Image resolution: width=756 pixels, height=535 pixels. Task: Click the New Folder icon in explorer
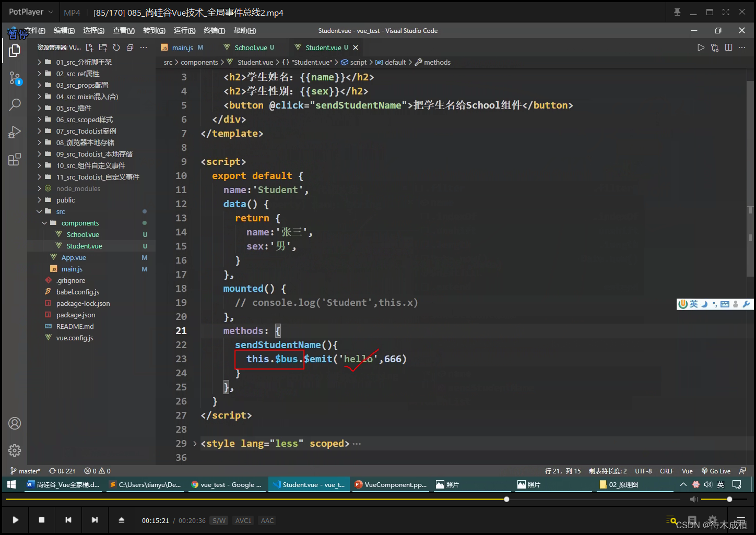coord(103,47)
